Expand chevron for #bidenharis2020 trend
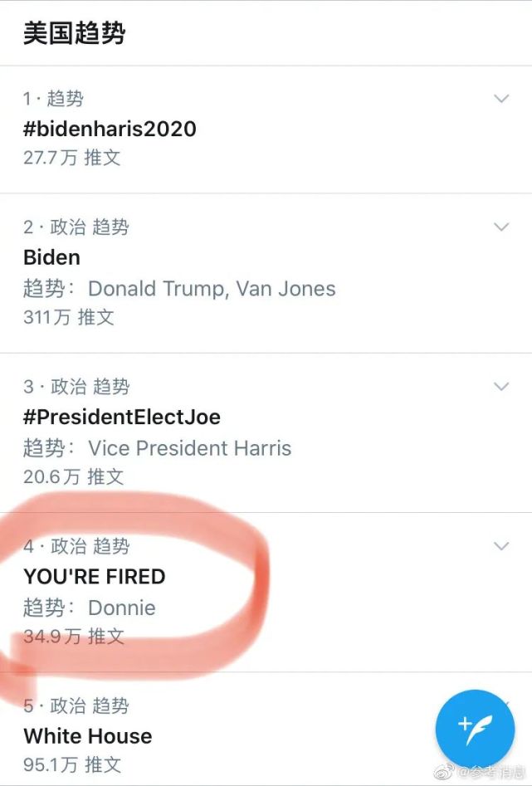 click(x=500, y=99)
